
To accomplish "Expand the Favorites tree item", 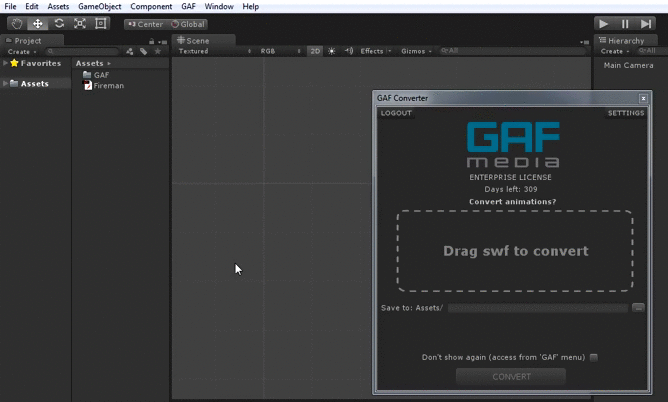I will pos(5,63).
